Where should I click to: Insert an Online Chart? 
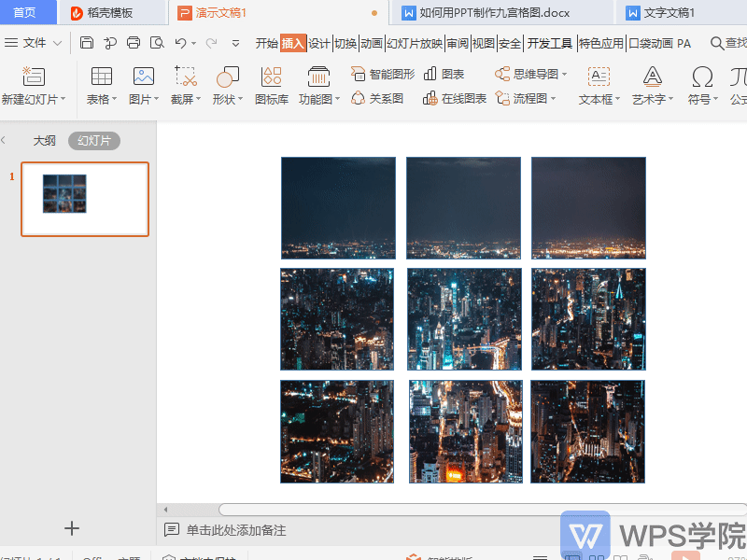455,99
